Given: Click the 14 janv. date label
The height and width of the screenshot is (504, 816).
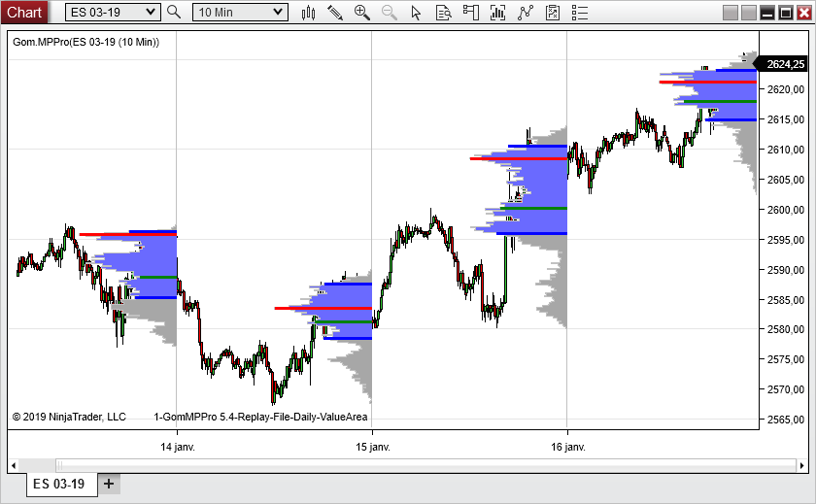Looking at the screenshot, I should [178, 447].
